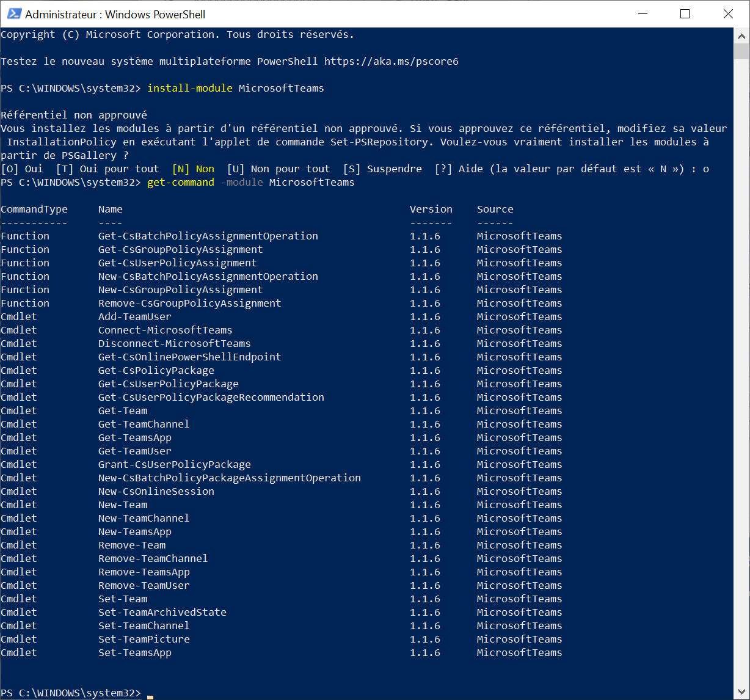Click the New-Team cmdlet name
This screenshot has height=700, width=750.
(x=123, y=505)
